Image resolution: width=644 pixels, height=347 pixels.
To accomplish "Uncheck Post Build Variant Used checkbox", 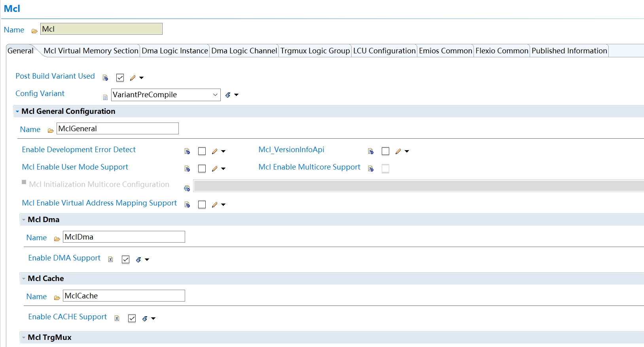I will (x=120, y=78).
